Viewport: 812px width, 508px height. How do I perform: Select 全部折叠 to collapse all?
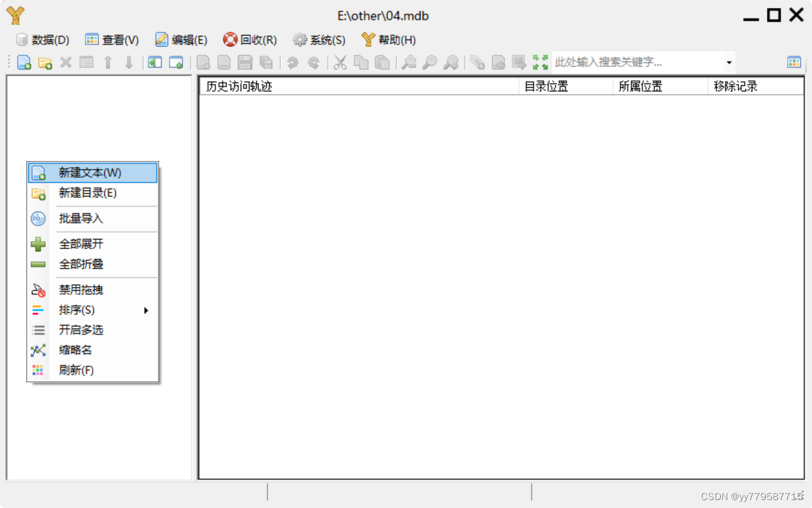pyautogui.click(x=93, y=265)
